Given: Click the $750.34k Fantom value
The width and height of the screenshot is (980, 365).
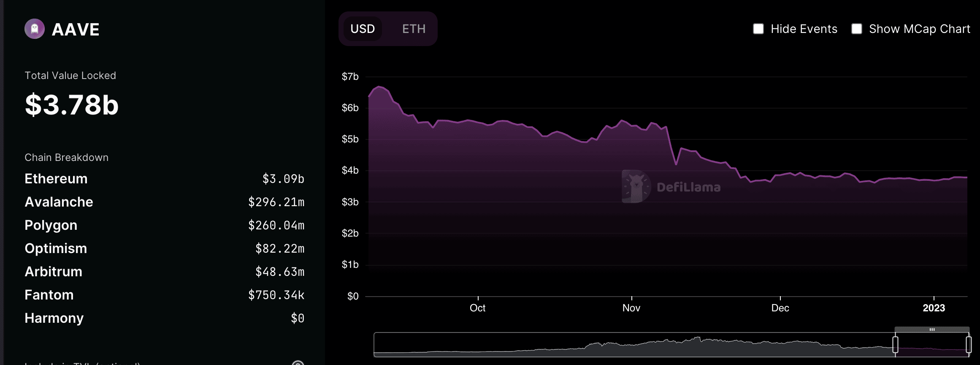Looking at the screenshot, I should [276, 295].
